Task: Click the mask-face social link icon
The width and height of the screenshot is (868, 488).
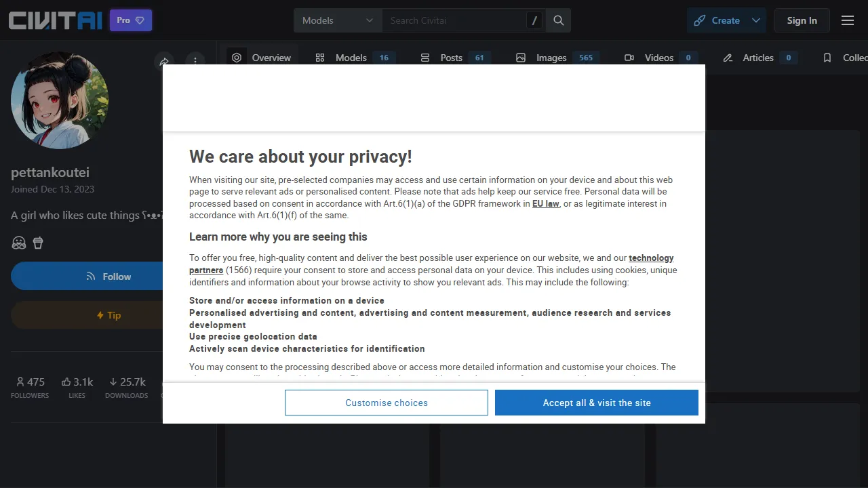Action: (x=19, y=243)
